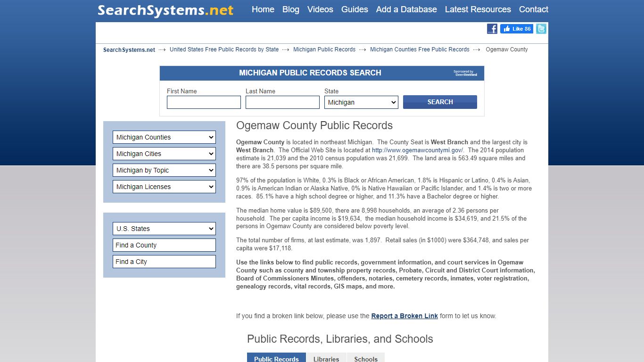This screenshot has height=362, width=644.
Task: Click the SearchSystems.net logo
Action: coord(165,10)
